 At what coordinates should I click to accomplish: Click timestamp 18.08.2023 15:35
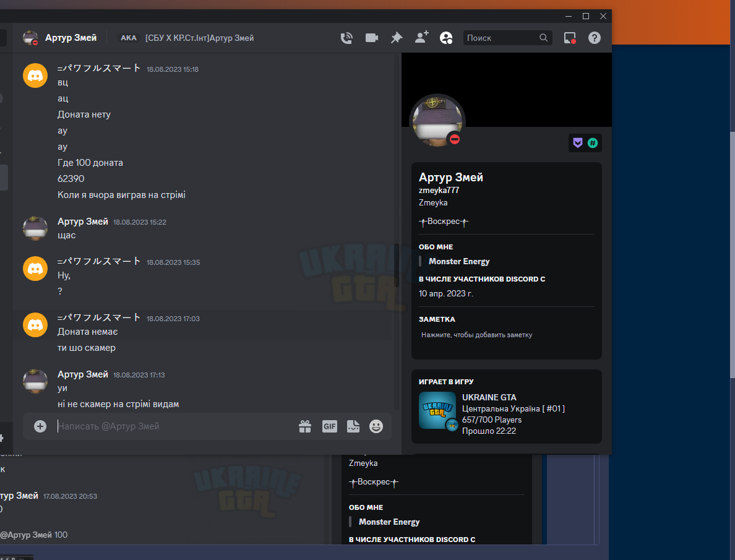coord(173,262)
